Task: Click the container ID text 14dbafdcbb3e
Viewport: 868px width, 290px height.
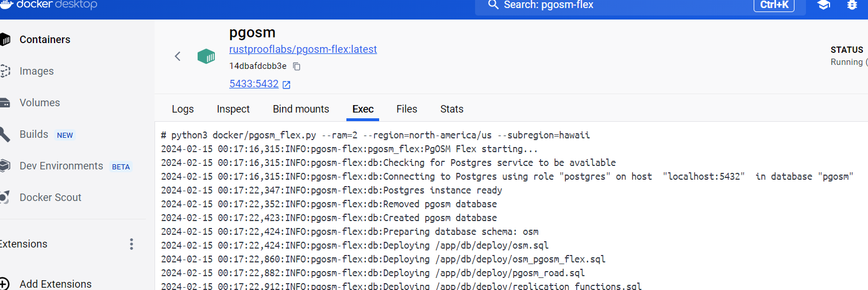Action: pyautogui.click(x=258, y=66)
